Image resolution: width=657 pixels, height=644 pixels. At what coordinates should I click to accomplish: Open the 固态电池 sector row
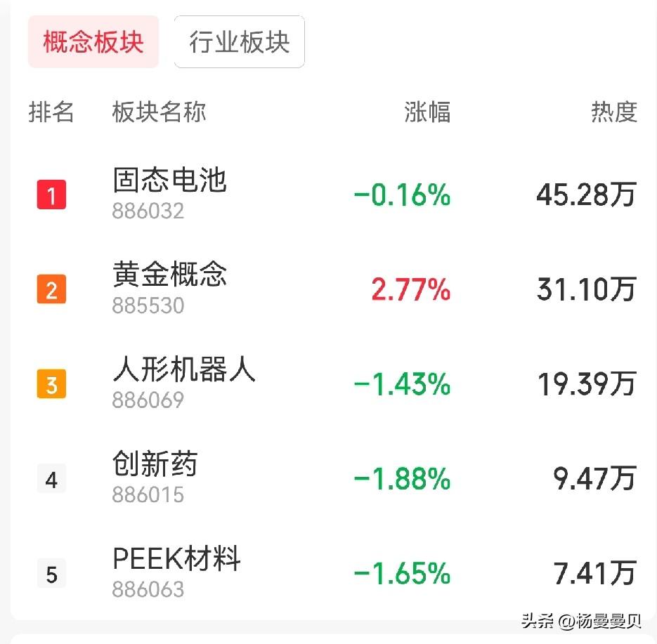(333, 194)
